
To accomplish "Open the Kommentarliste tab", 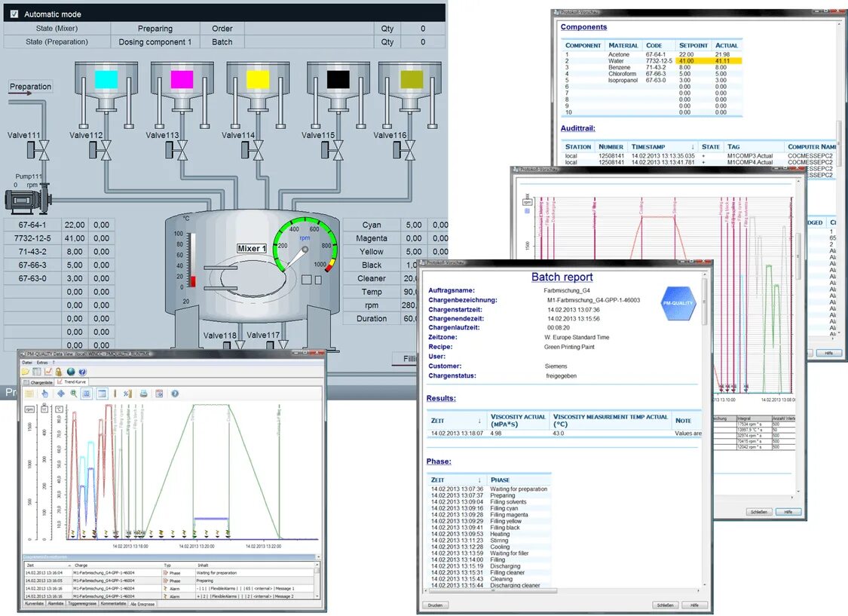I will (x=114, y=604).
